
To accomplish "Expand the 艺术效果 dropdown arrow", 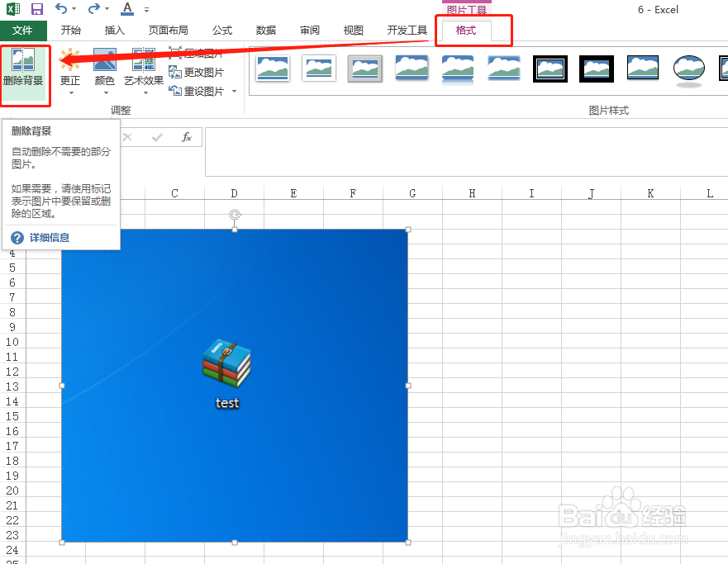I will coord(145,92).
